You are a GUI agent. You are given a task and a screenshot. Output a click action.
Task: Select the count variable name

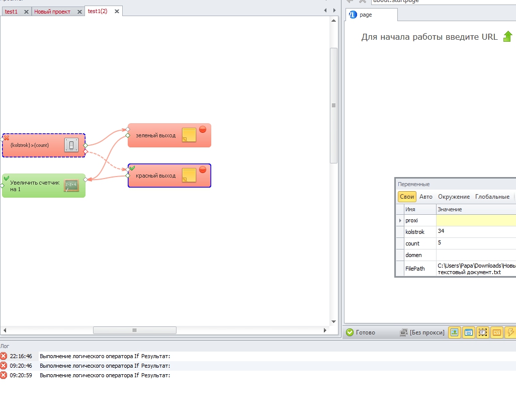(412, 243)
